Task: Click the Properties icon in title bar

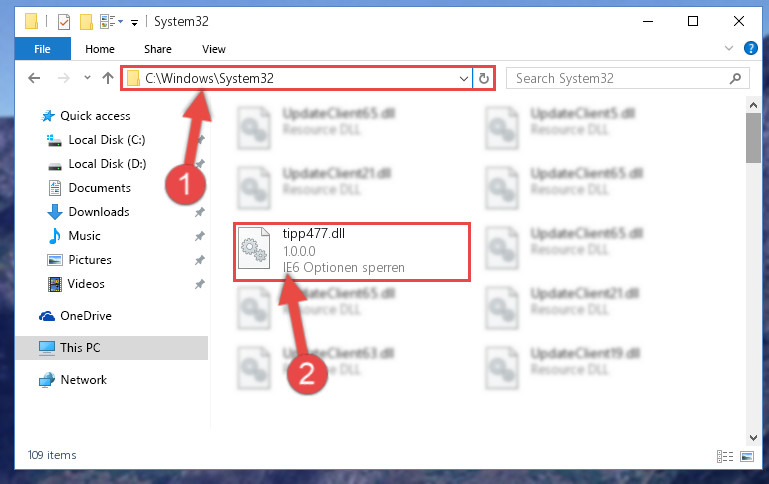Action: pyautogui.click(x=64, y=22)
